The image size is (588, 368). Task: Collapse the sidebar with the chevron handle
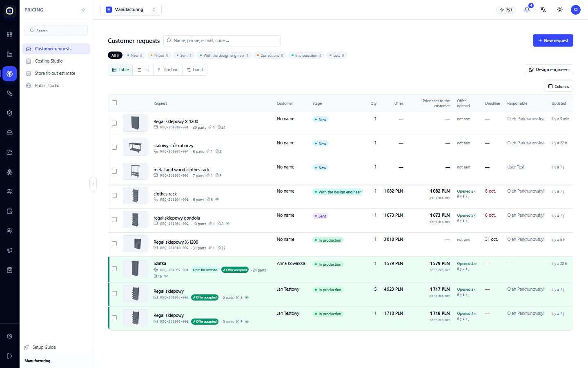pyautogui.click(x=93, y=184)
